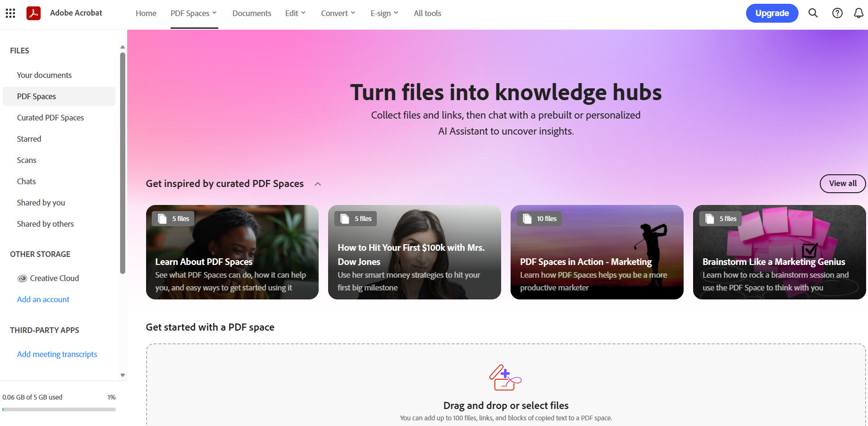Open the Starred files list

tap(59, 139)
